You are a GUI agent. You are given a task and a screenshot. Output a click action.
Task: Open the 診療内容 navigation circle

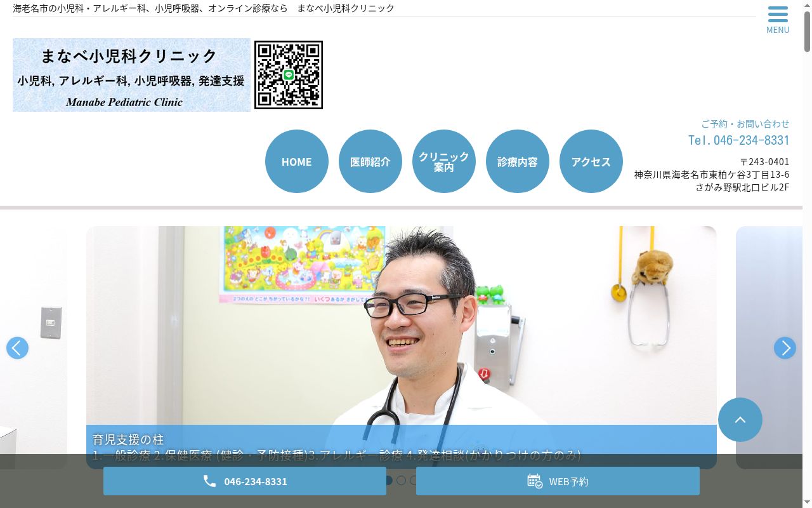[x=518, y=161]
